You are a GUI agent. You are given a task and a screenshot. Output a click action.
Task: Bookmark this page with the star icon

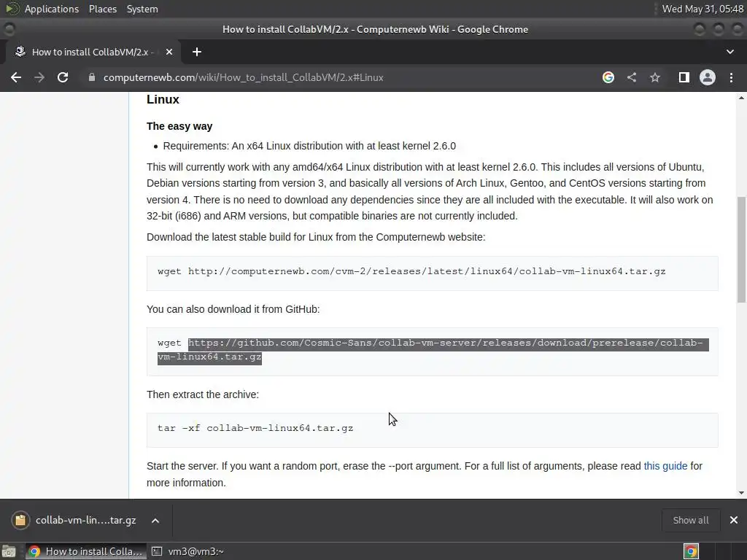coord(655,77)
